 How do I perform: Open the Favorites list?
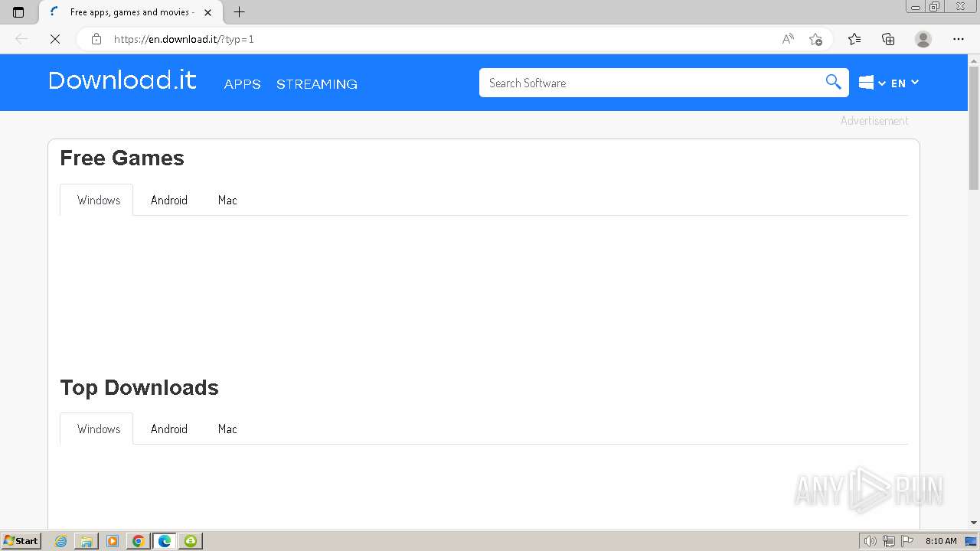(854, 39)
